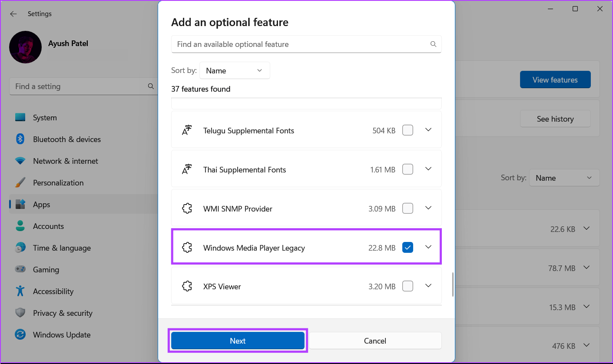Image resolution: width=613 pixels, height=364 pixels.
Task: Click the Windows Update sync icon
Action: 20,334
